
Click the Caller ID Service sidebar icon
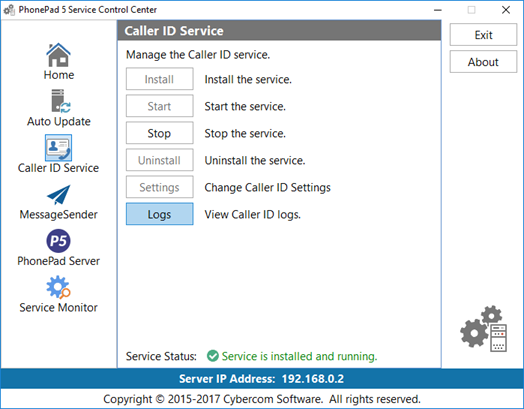(58, 148)
